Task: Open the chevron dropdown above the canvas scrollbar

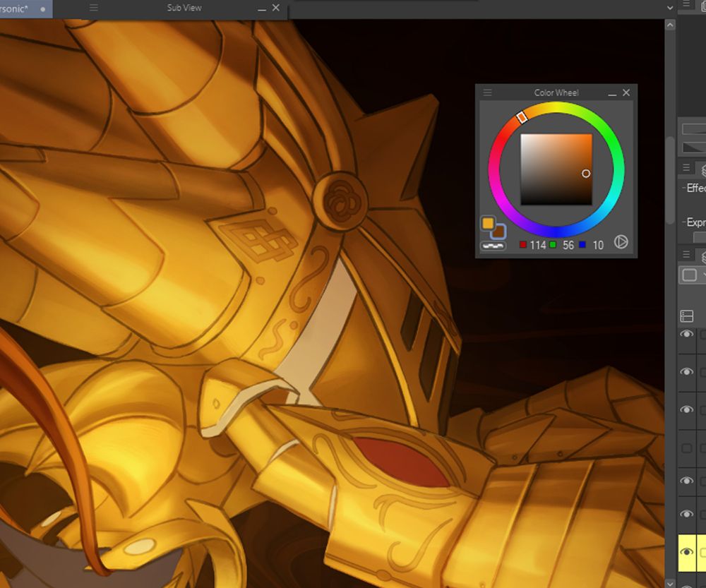Action: pyautogui.click(x=670, y=8)
